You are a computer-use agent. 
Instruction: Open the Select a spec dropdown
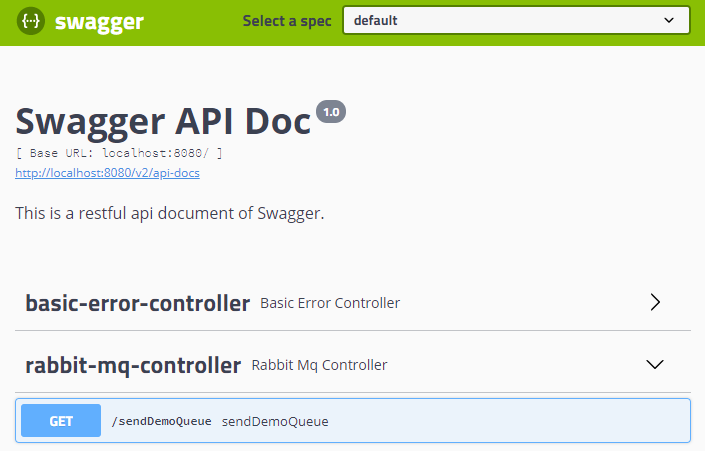point(516,20)
